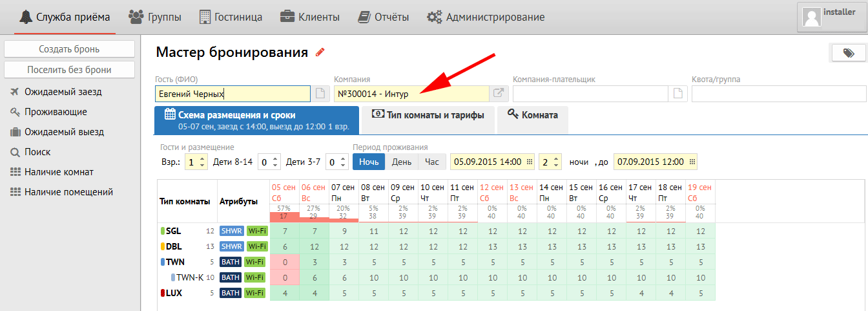Viewport: 868px width, 311px height.
Task: Open company card via external-link icon
Action: (499, 94)
